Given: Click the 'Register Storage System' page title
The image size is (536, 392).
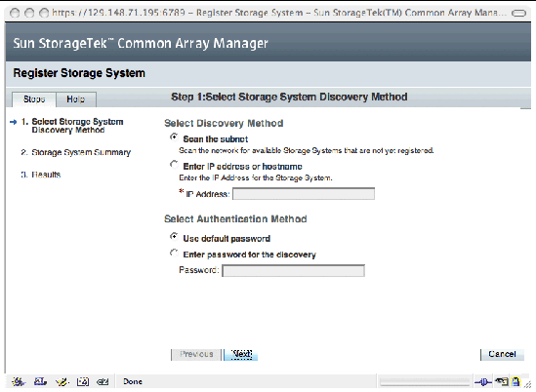Looking at the screenshot, I should (x=79, y=73).
